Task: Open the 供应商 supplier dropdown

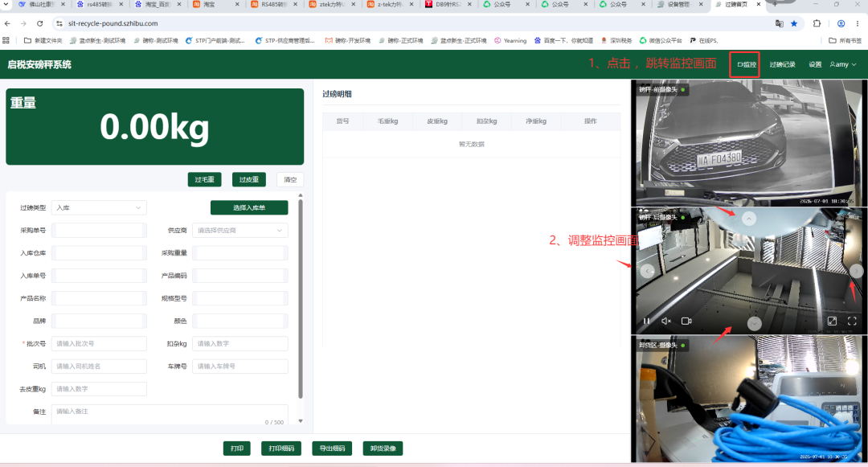Action: pos(240,230)
